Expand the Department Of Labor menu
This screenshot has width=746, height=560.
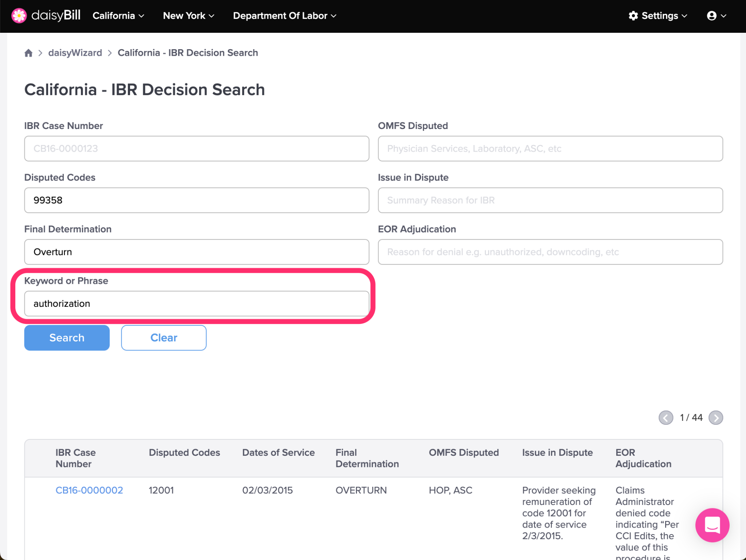tap(284, 16)
